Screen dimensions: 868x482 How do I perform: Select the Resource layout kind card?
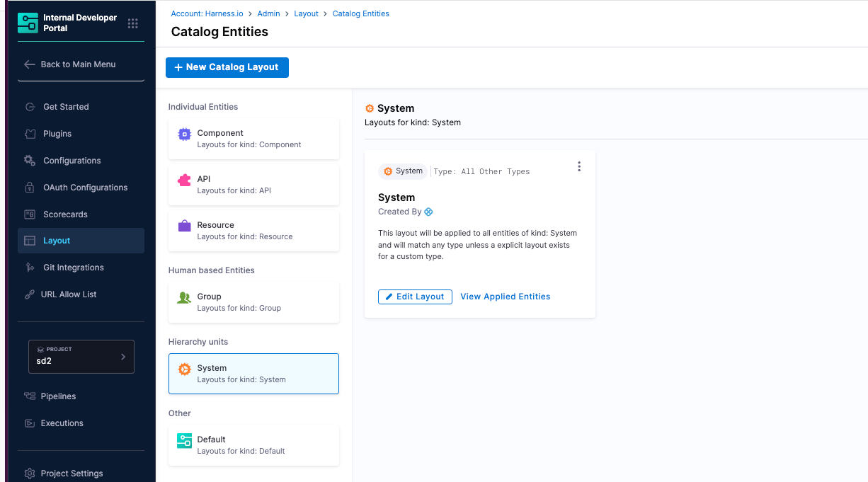pos(253,231)
